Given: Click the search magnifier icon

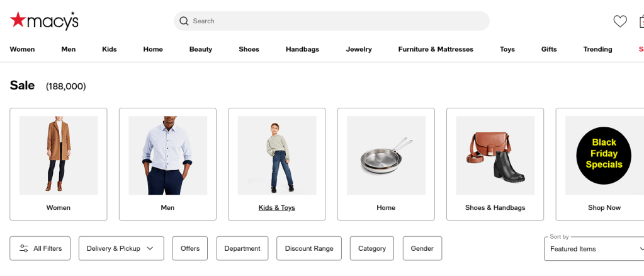Looking at the screenshot, I should click(184, 21).
